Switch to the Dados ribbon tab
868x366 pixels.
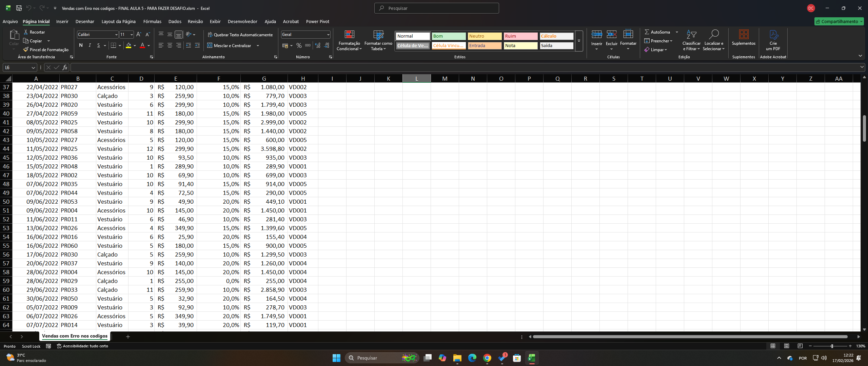(175, 21)
